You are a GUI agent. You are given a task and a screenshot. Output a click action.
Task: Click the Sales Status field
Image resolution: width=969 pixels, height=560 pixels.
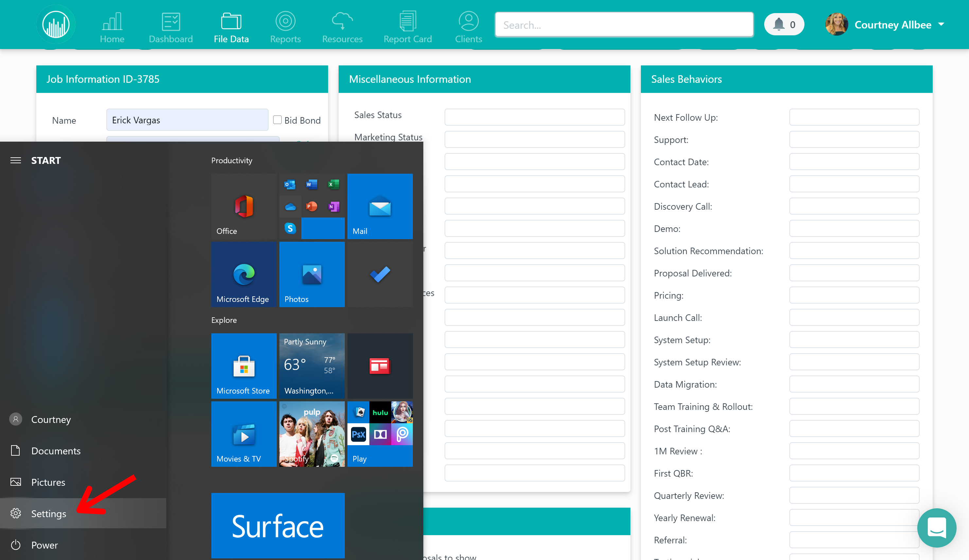coord(535,117)
